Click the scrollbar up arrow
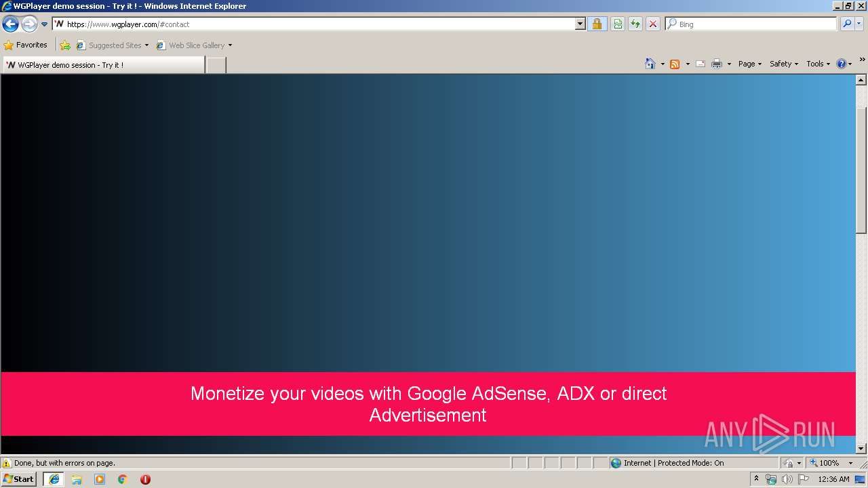The image size is (868, 488). tap(861, 80)
